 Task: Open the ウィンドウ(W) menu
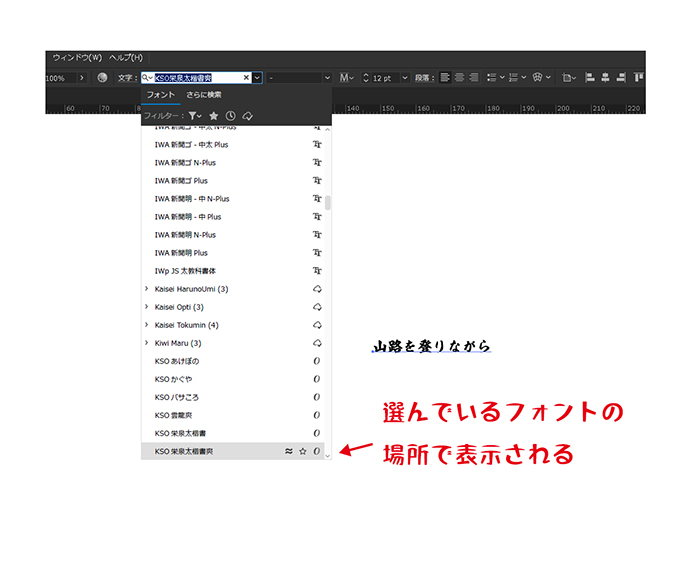[x=77, y=58]
